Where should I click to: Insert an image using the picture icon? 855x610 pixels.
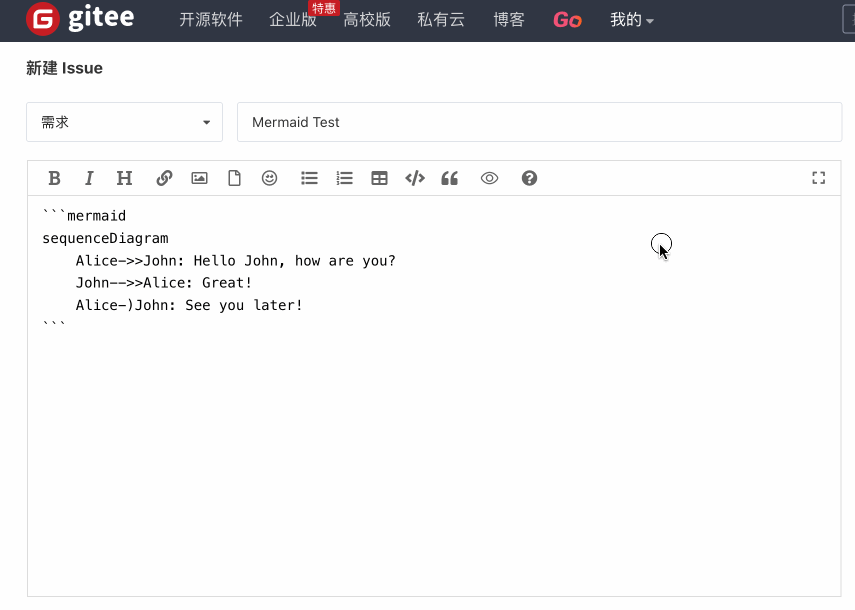pyautogui.click(x=200, y=178)
